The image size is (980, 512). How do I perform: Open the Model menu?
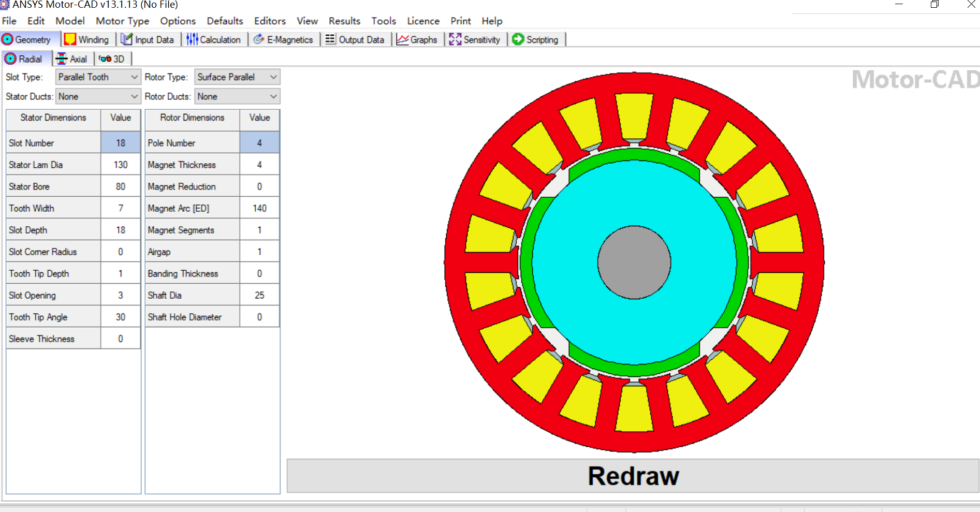[70, 21]
